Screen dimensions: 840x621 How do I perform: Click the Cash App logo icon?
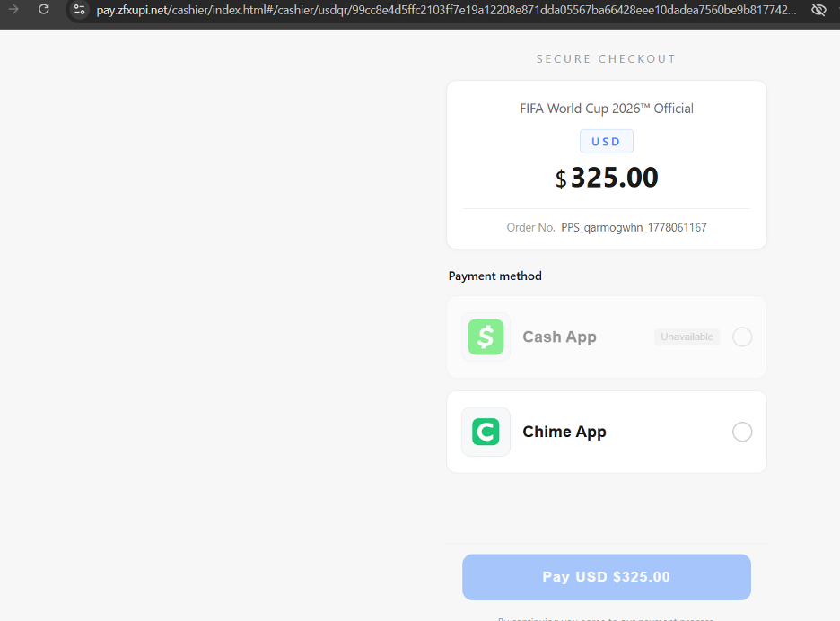click(486, 337)
